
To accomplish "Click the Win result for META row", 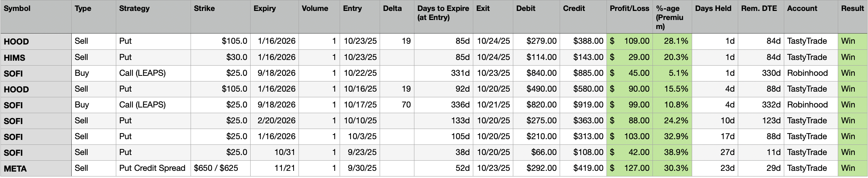I will coord(848,168).
